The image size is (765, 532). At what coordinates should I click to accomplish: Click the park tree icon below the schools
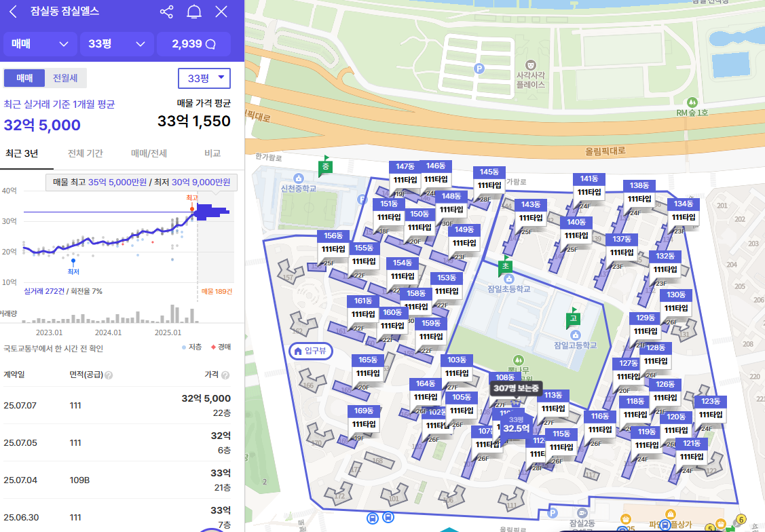518,361
